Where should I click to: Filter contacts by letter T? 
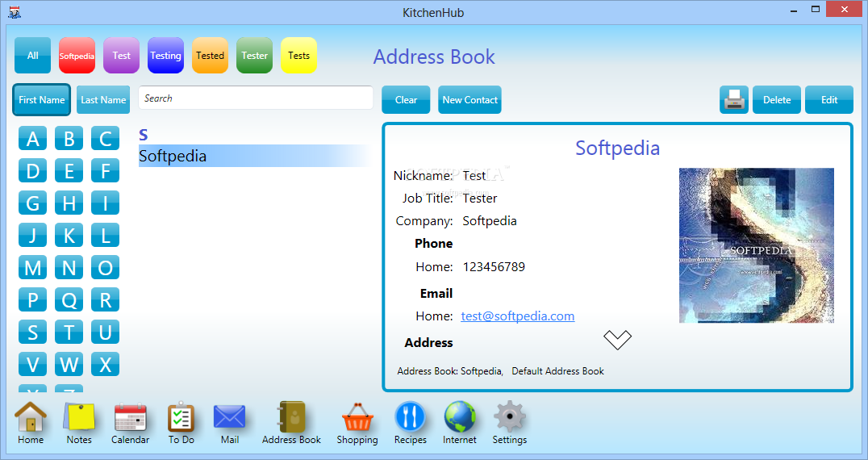69,332
